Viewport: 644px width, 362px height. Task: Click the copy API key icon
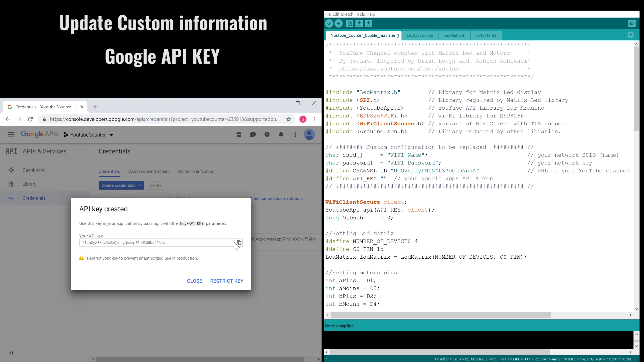(x=239, y=242)
